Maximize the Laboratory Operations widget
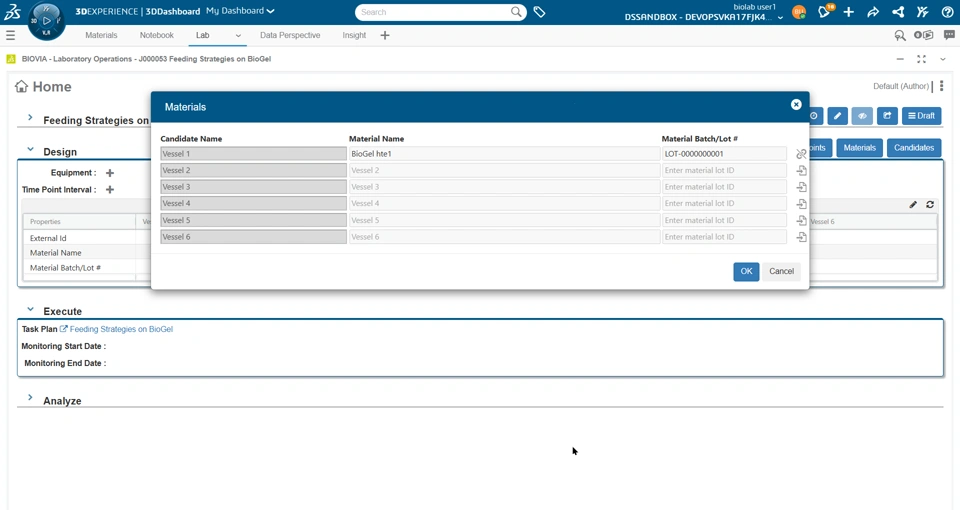 pos(921,59)
